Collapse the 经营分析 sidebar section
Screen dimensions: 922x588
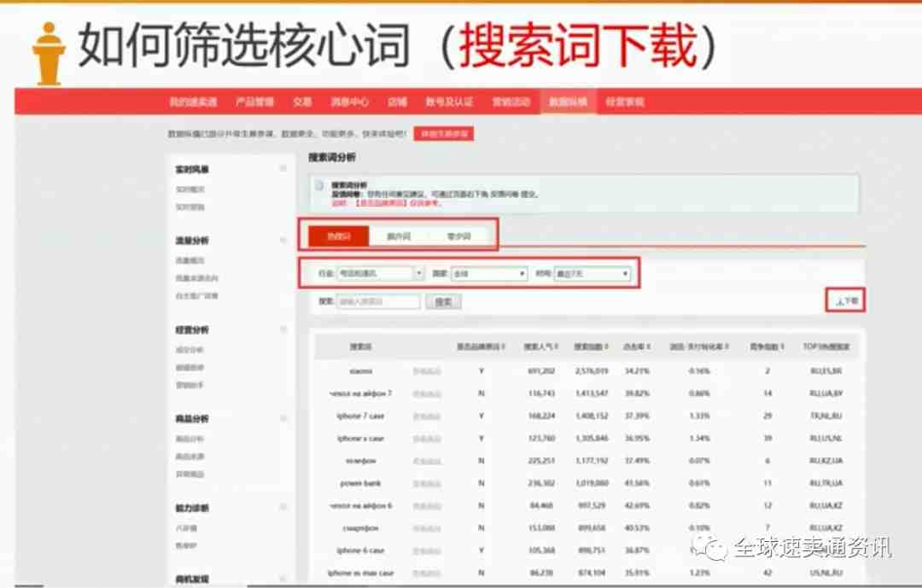[283, 330]
